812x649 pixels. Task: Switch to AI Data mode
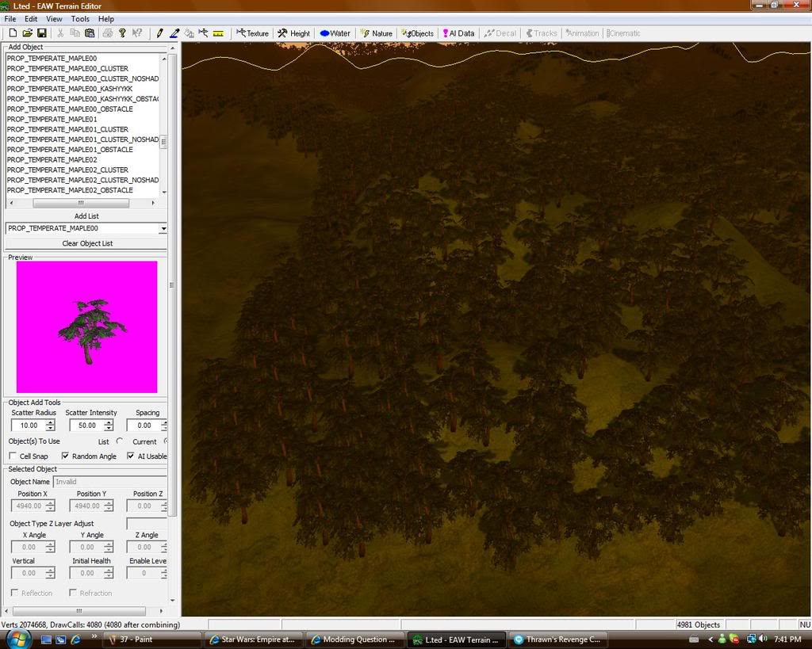(459, 33)
